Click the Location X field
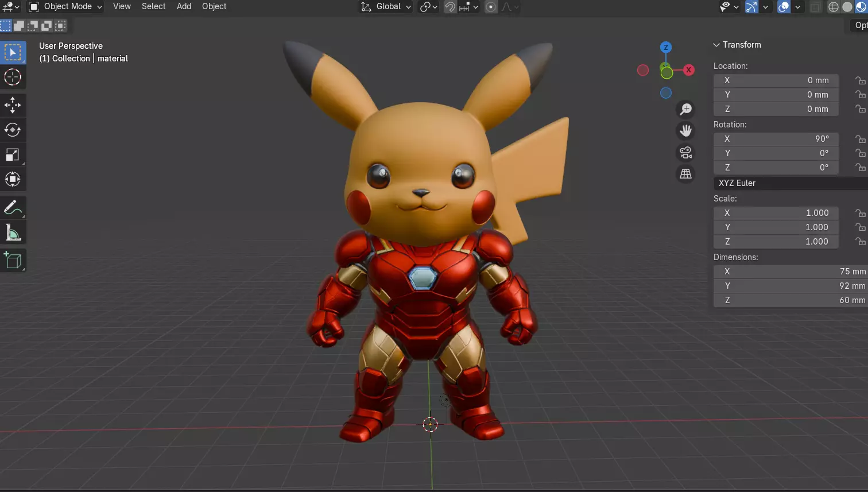This screenshot has height=492, width=868. click(x=776, y=80)
